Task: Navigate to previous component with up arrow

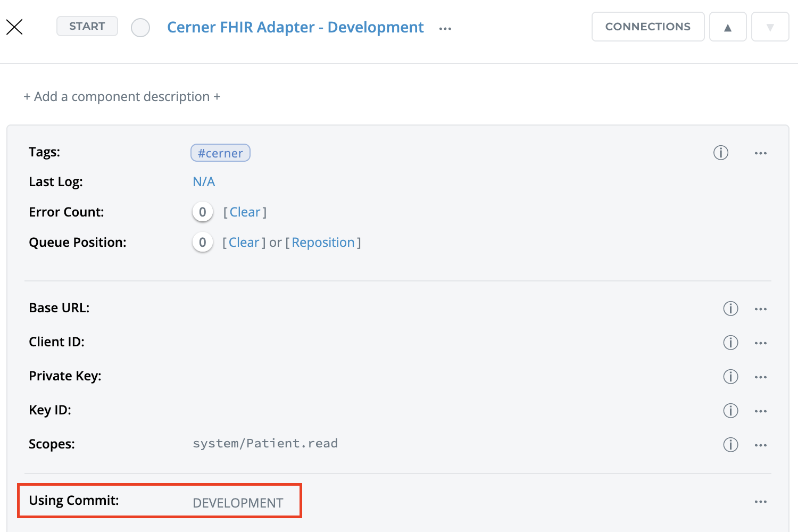Action: coord(728,27)
